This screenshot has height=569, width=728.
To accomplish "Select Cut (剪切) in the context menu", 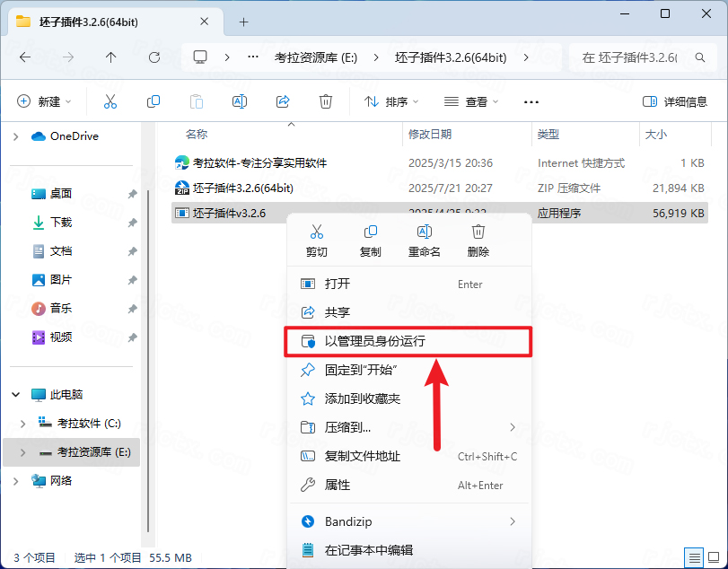I will coord(317,241).
